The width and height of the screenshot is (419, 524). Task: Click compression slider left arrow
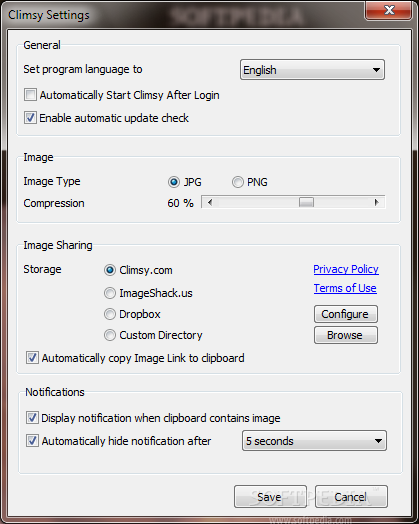[x=210, y=202]
